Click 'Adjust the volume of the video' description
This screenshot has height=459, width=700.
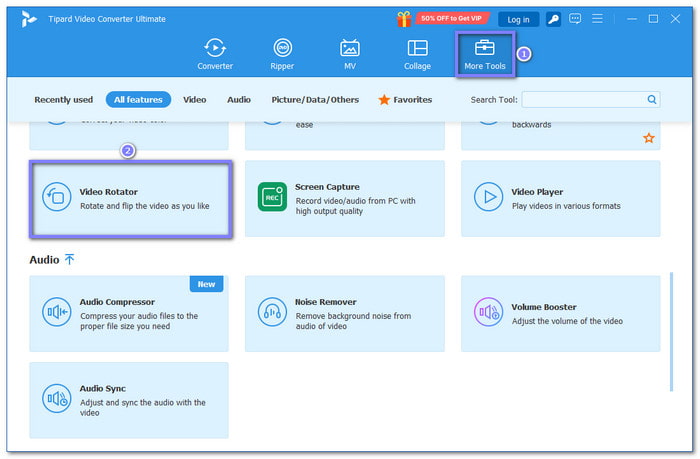(567, 321)
